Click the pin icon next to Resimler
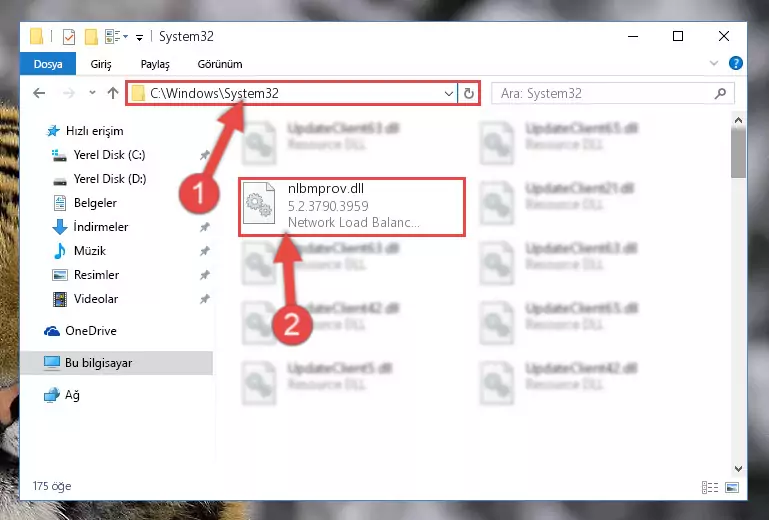This screenshot has height=520, width=769. click(x=205, y=275)
